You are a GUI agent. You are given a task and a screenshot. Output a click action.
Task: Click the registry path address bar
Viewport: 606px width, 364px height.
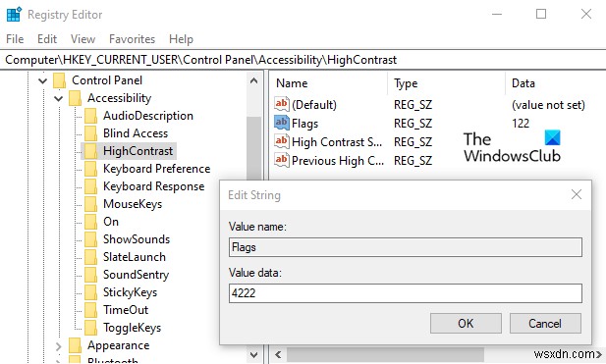303,60
